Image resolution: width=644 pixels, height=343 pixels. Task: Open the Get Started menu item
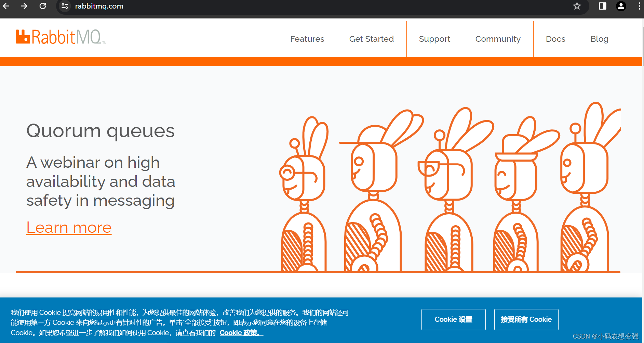point(371,39)
